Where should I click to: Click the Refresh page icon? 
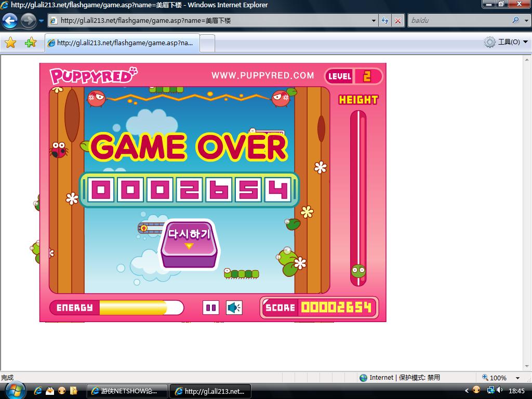tap(385, 21)
